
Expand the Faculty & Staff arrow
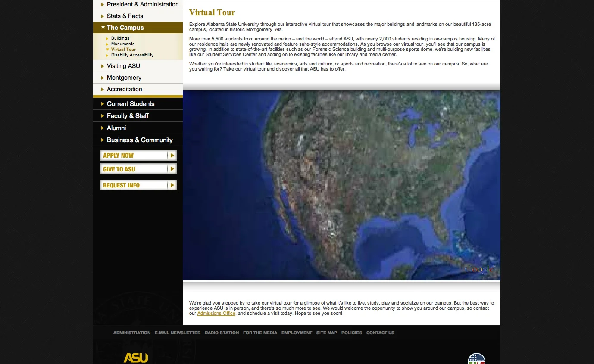click(103, 116)
